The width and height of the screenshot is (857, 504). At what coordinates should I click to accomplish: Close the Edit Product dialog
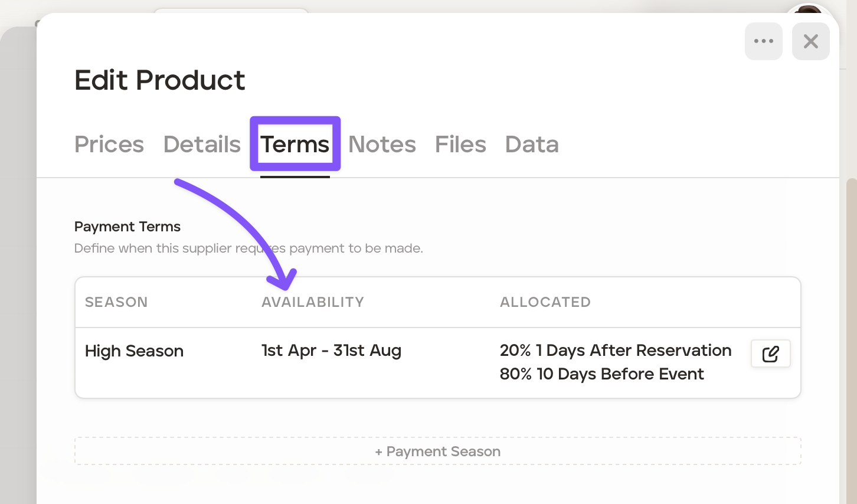810,41
